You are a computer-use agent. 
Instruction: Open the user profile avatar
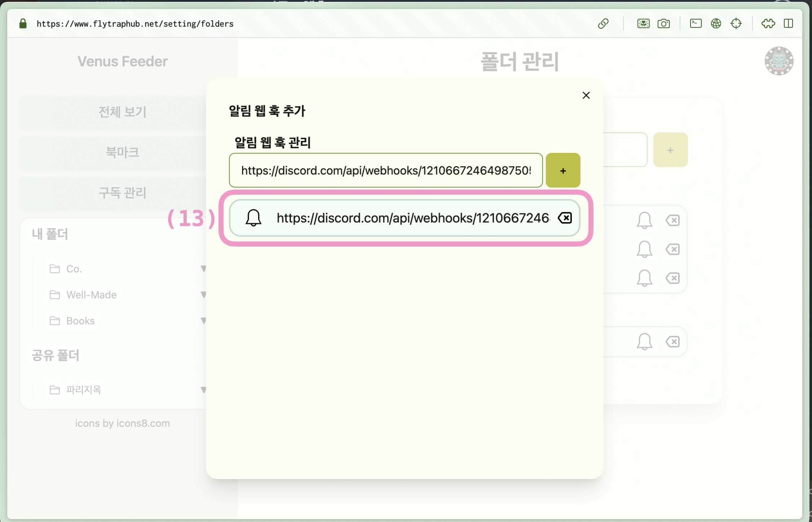coord(779,61)
